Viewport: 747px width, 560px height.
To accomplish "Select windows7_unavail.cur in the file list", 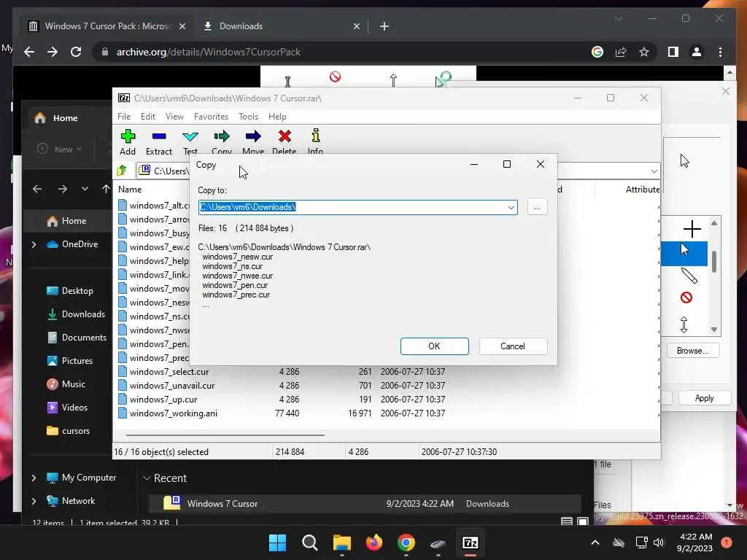I will click(172, 385).
